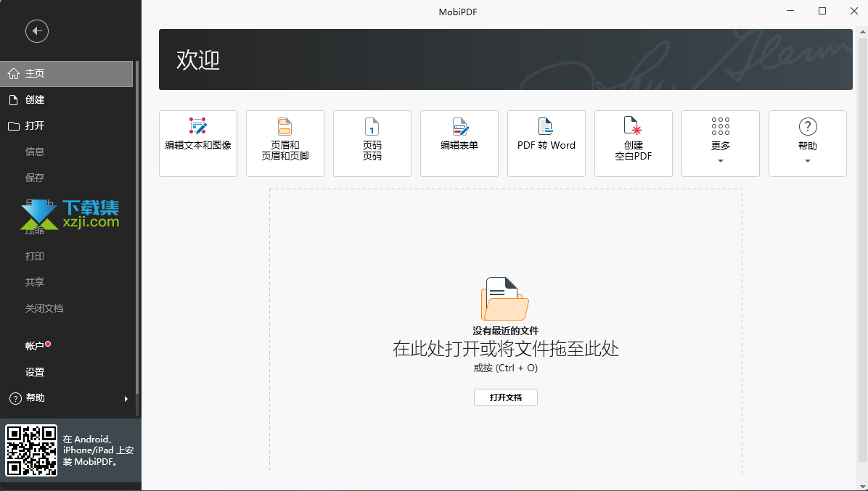Open the 页码 page number tile
Screen dimensions: 868x491
372,144
